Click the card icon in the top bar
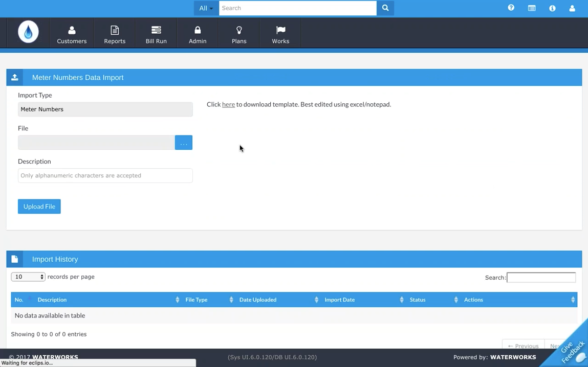Screen dimensions: 588x367 click(x=532, y=8)
